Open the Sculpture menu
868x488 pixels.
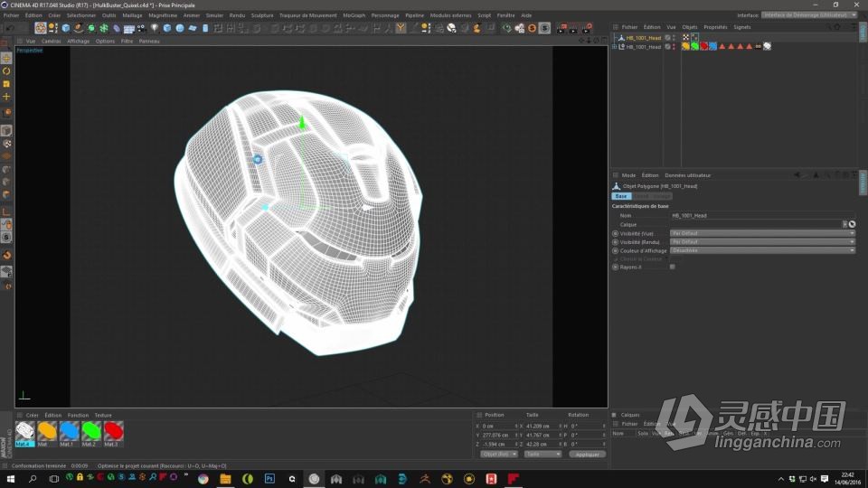(x=262, y=15)
